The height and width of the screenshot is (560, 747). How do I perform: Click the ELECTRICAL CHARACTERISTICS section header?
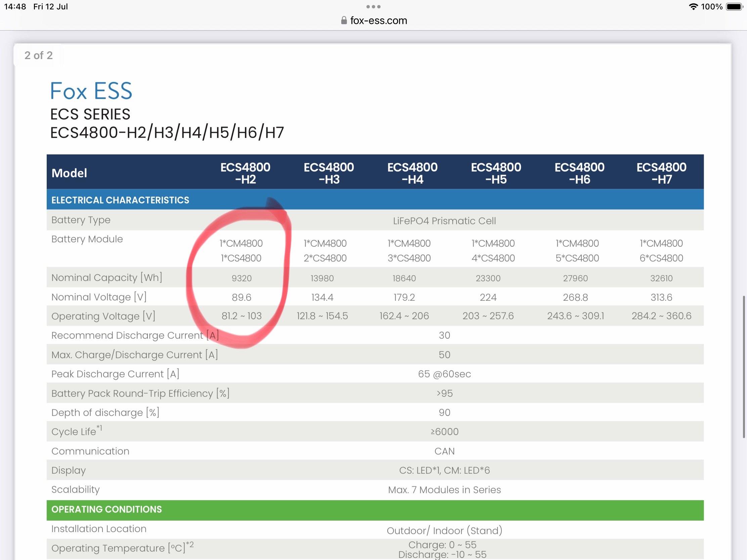click(120, 200)
